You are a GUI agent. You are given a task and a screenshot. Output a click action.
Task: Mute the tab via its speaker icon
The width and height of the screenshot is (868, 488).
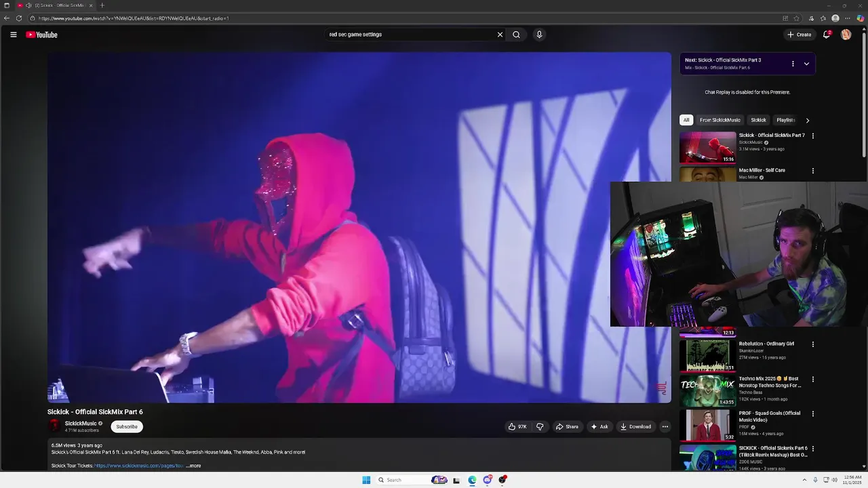click(28, 5)
